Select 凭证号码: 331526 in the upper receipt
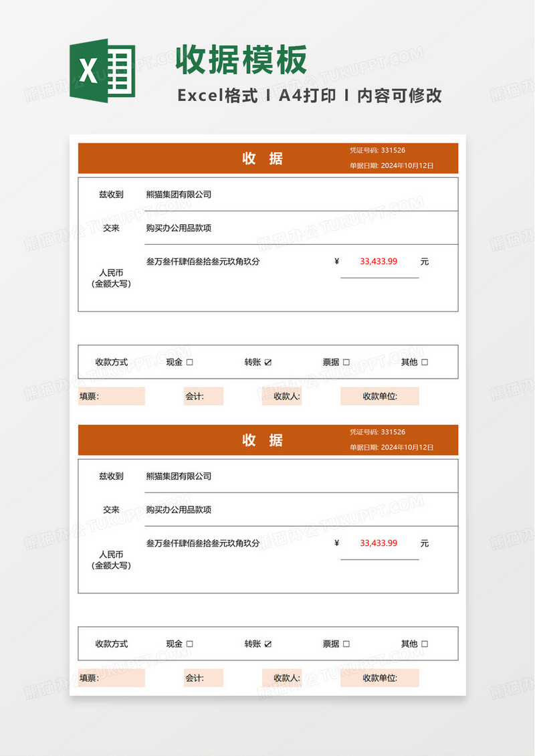This screenshot has width=535, height=756. pos(377,151)
